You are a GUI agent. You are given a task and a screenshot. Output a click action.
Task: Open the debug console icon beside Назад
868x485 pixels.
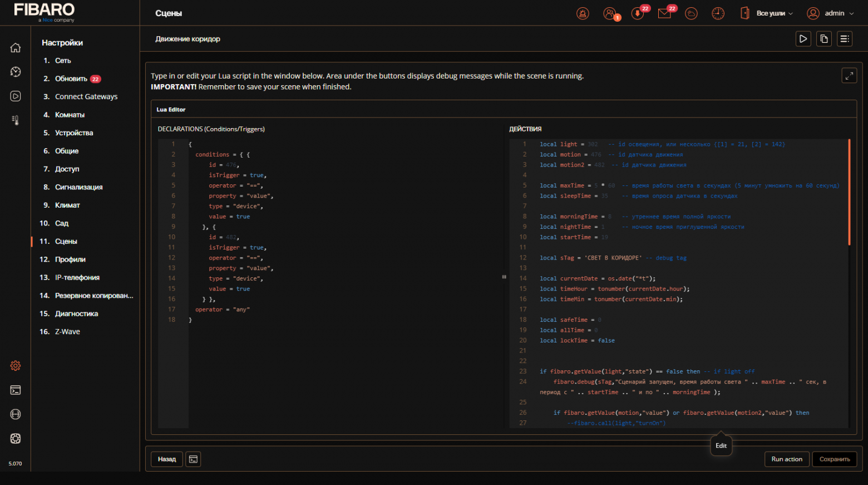pos(193,459)
